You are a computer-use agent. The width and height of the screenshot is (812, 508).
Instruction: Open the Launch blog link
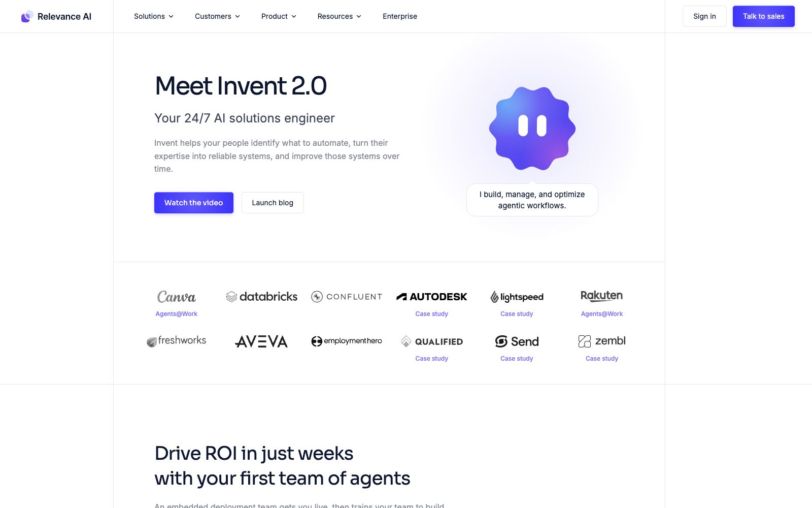point(273,203)
